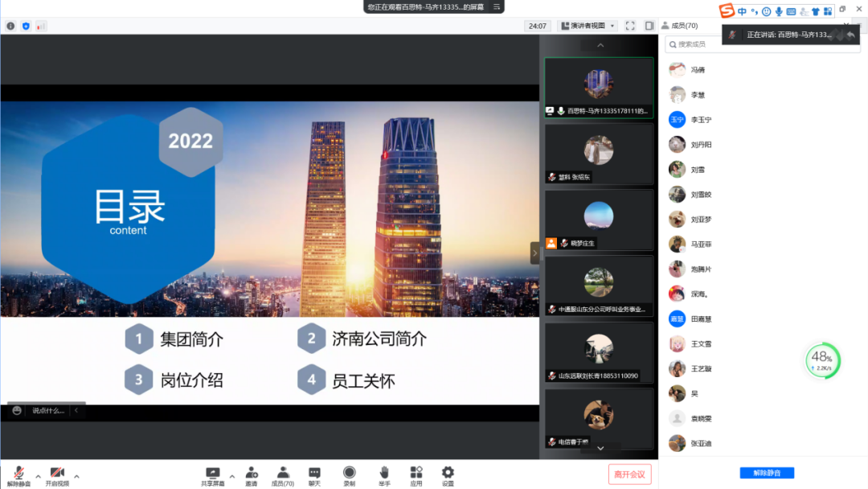Raise hand using the 举手 icon
Viewport: 868px width, 489px height.
(x=384, y=474)
